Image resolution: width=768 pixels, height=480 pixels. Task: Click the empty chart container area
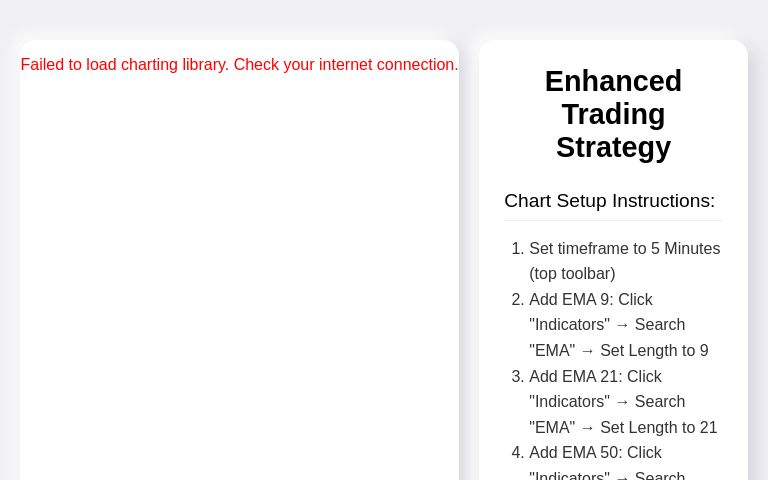point(239,280)
